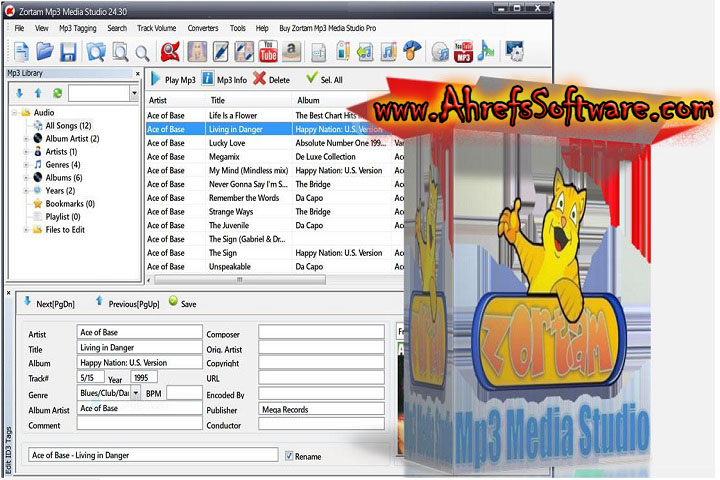The width and height of the screenshot is (720, 480).
Task: Expand the Artists (1) node
Action: (26, 151)
